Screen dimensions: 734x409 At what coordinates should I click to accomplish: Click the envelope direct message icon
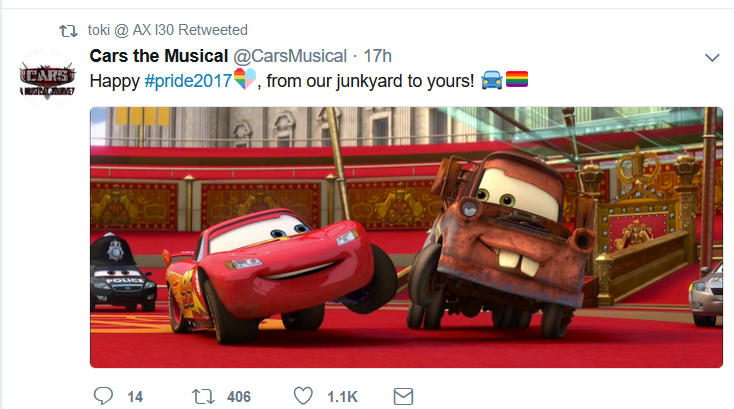tap(403, 396)
